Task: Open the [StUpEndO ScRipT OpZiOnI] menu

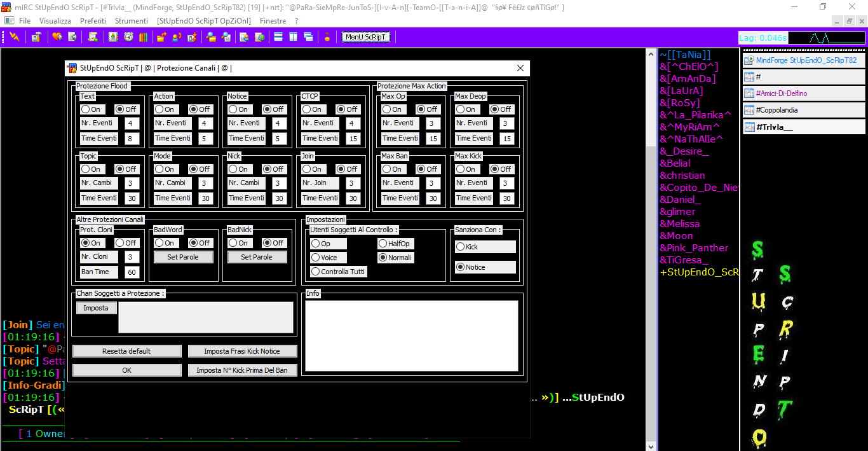Action: tap(204, 21)
